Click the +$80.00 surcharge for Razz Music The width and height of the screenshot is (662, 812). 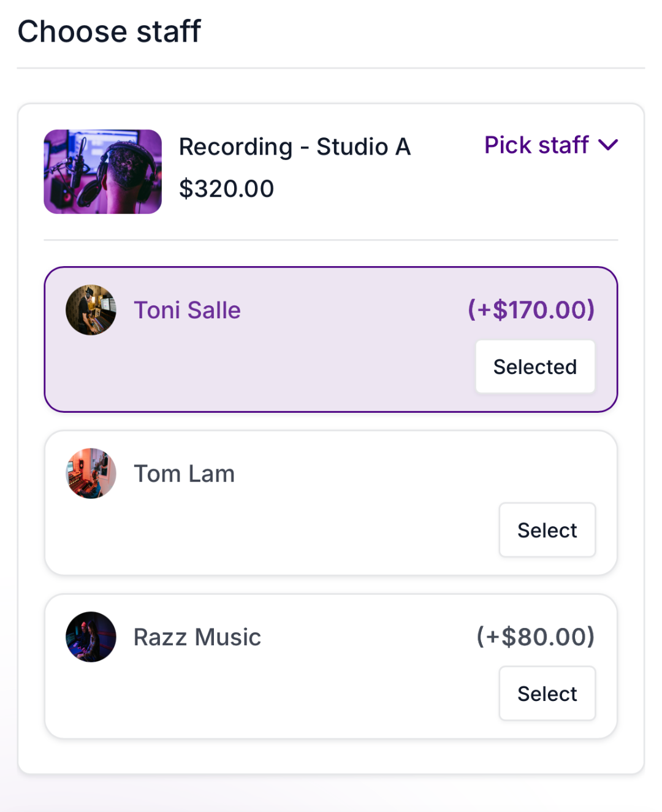pyautogui.click(x=535, y=637)
